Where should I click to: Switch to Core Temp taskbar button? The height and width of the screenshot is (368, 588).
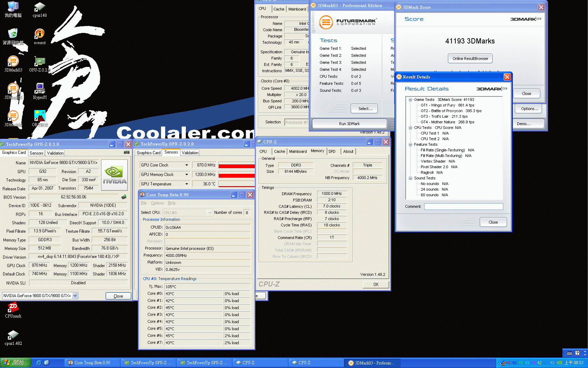tap(92, 363)
